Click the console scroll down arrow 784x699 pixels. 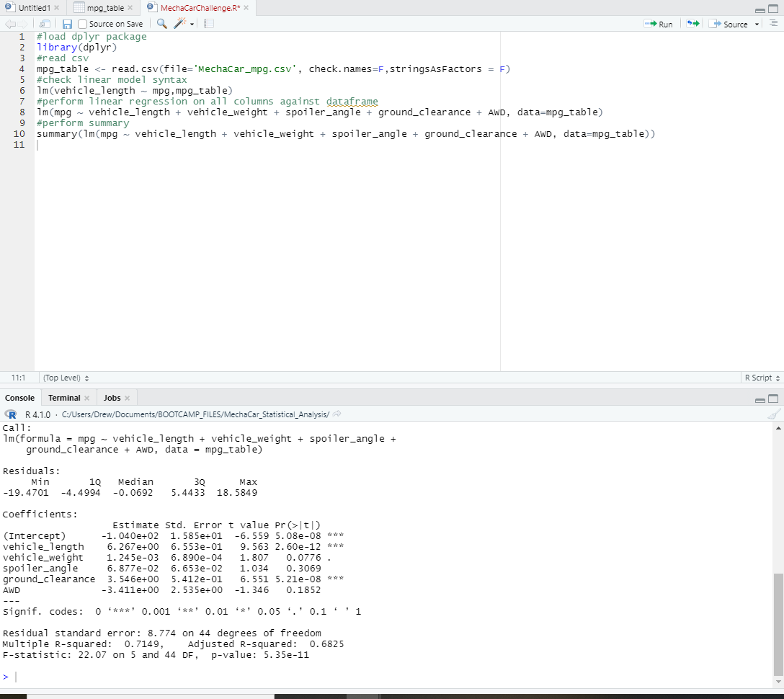click(778, 682)
